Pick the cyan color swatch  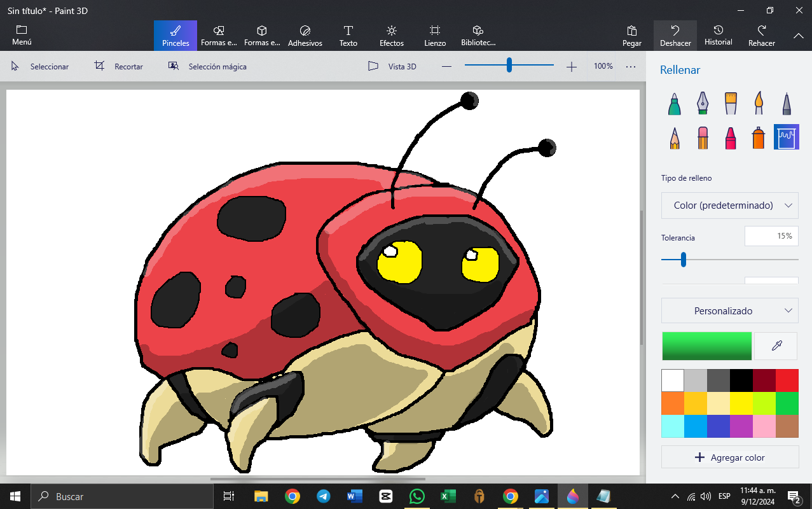(x=673, y=426)
